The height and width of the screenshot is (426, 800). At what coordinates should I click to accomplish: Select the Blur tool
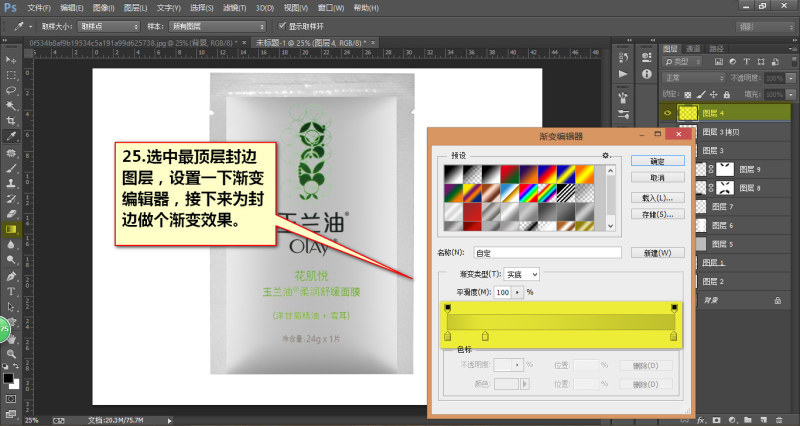(x=11, y=245)
